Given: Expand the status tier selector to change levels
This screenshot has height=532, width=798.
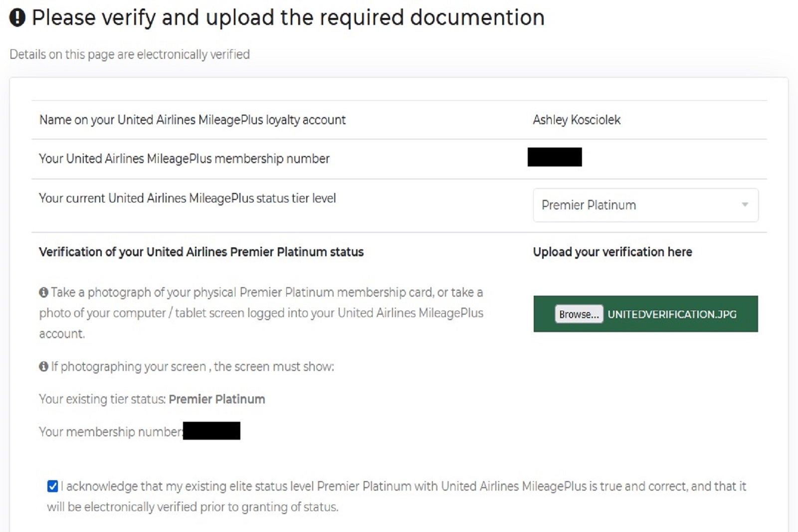Looking at the screenshot, I should click(x=645, y=205).
